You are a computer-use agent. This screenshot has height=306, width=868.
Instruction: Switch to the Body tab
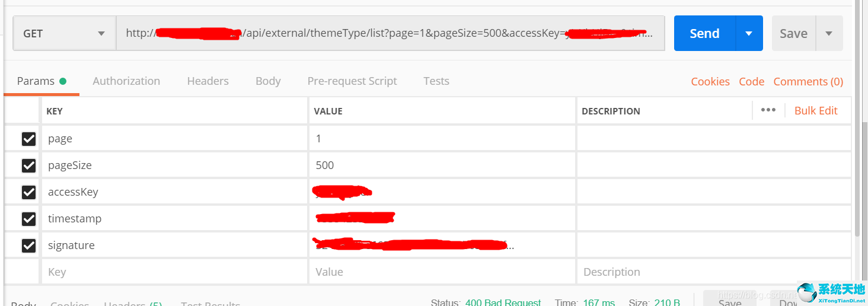pyautogui.click(x=268, y=81)
